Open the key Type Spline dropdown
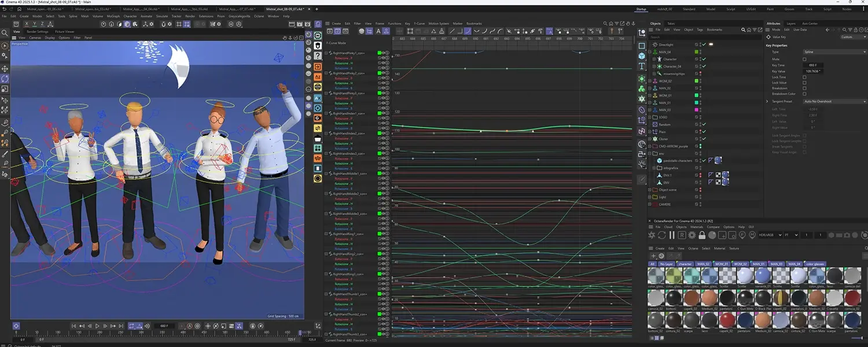Viewport: 868px width, 347px height. point(833,52)
